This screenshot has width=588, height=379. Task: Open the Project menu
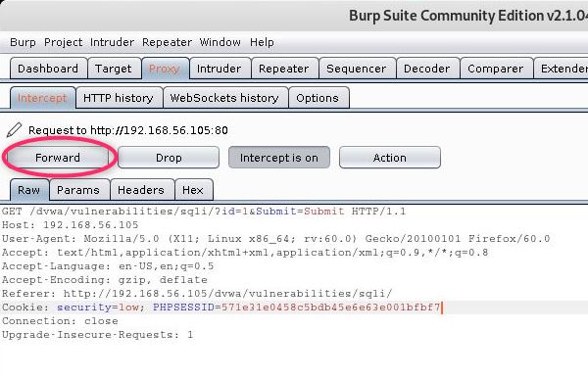coord(63,42)
